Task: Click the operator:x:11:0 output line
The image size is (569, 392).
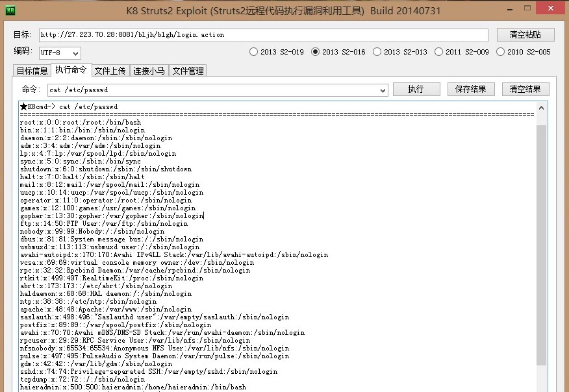Action: [106, 200]
